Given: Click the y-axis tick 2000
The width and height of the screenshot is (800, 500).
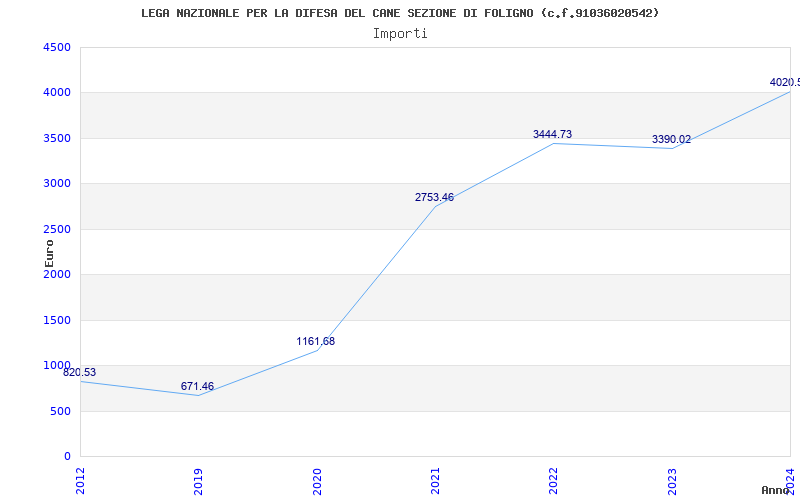Looking at the screenshot, I should [x=57, y=274].
